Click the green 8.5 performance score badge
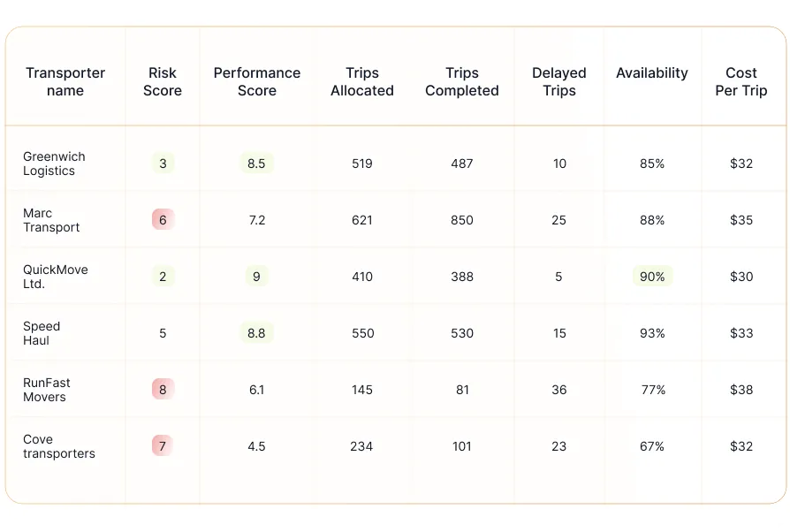The width and height of the screenshot is (790, 532). coord(256,163)
